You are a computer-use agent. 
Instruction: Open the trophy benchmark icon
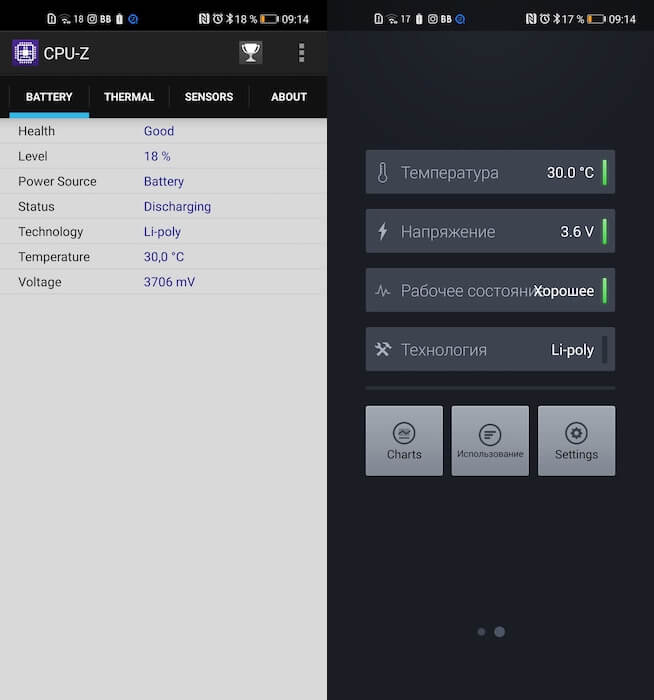tap(250, 53)
